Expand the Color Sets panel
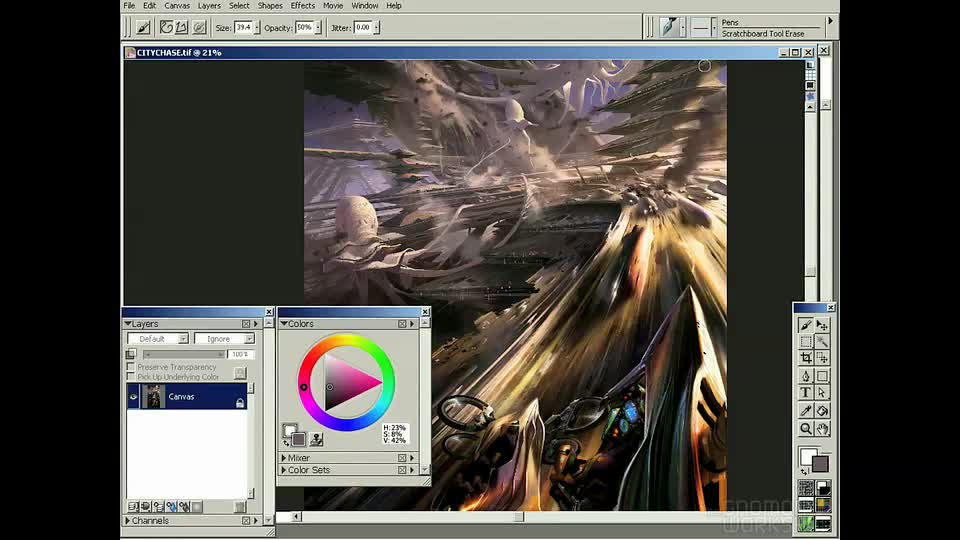Image resolution: width=960 pixels, height=540 pixels. pos(283,470)
